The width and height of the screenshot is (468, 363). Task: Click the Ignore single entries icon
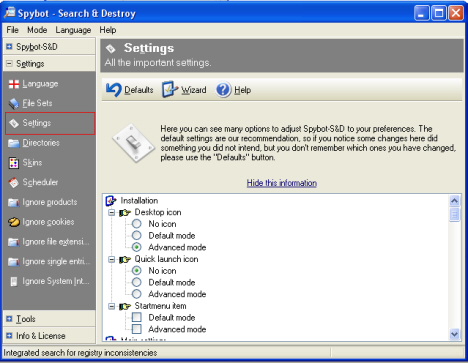point(14,262)
